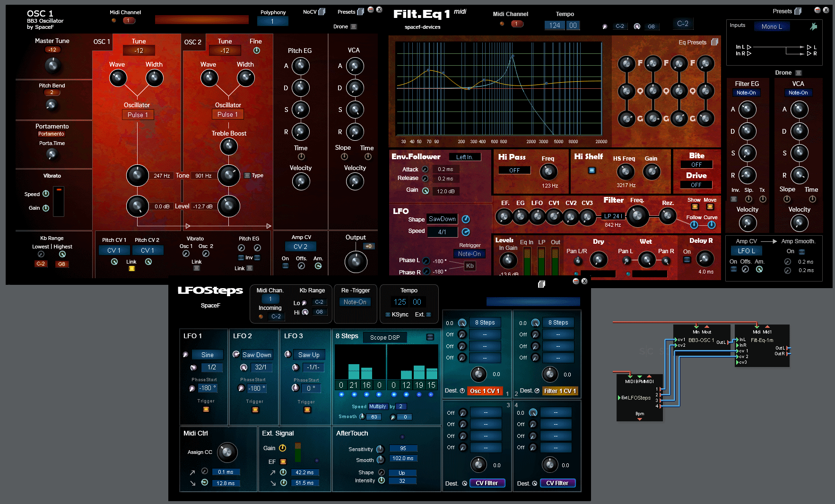The image size is (835, 504).
Task: Click Filter 1 CV 1 destination button
Action: [x=560, y=391]
